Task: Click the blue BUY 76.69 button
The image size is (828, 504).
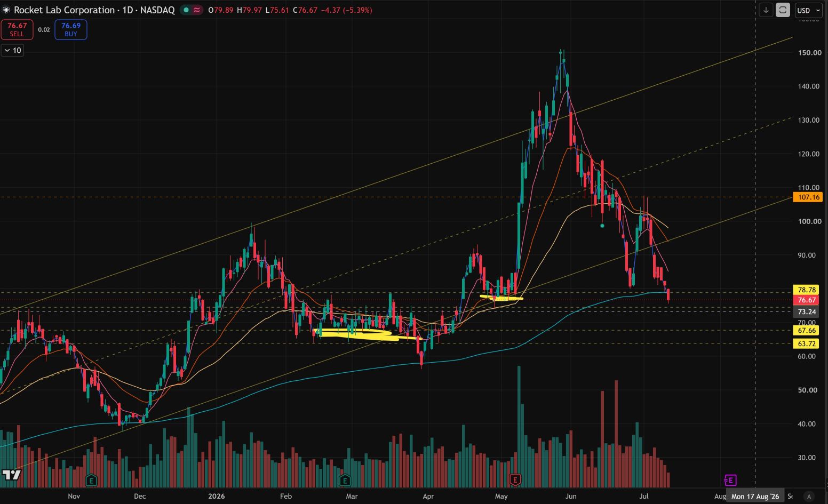Action: (71, 29)
